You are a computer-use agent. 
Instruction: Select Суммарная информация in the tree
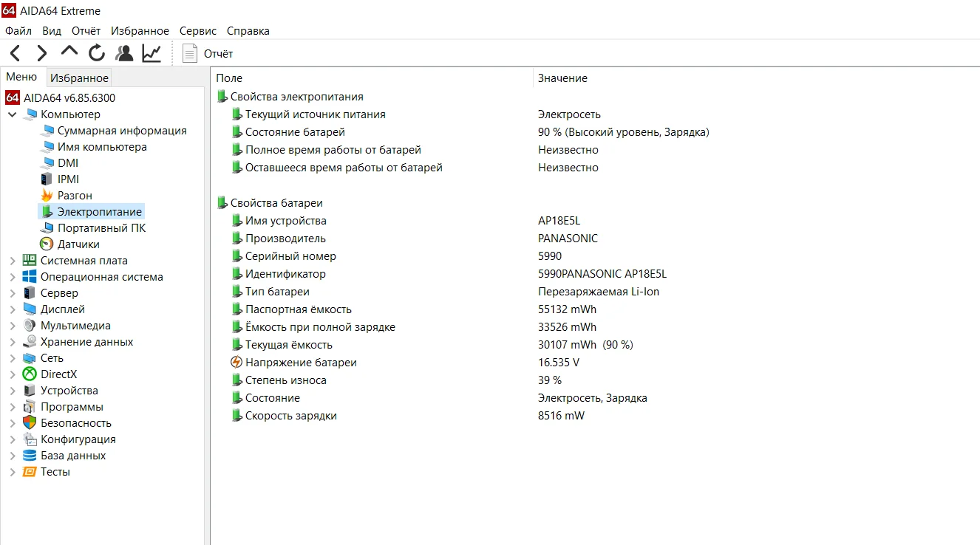coord(122,131)
